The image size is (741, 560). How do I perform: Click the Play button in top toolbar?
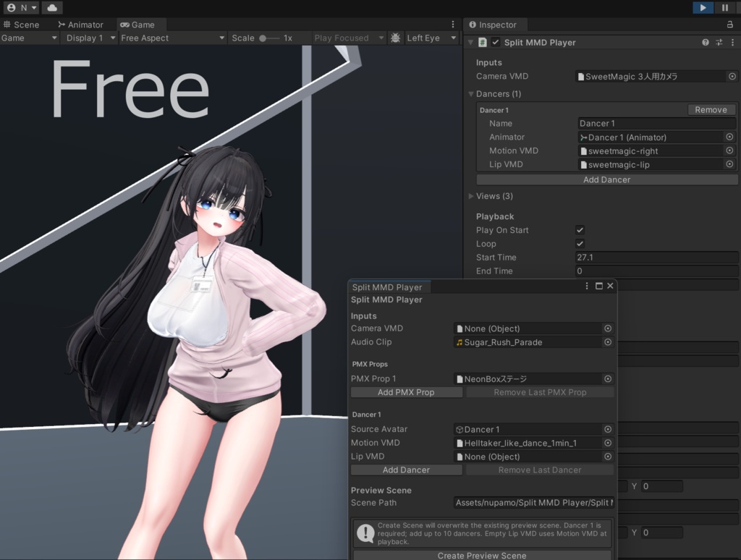703,7
